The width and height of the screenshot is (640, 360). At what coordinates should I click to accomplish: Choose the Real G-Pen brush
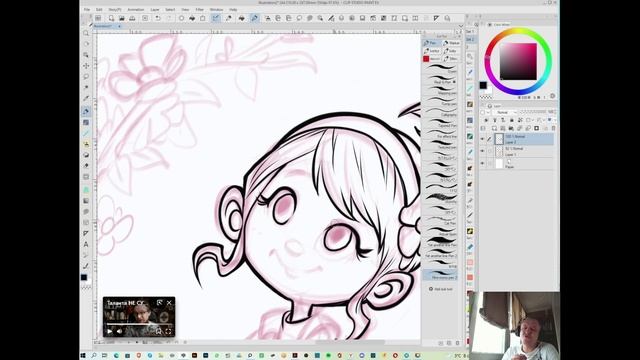point(441,80)
